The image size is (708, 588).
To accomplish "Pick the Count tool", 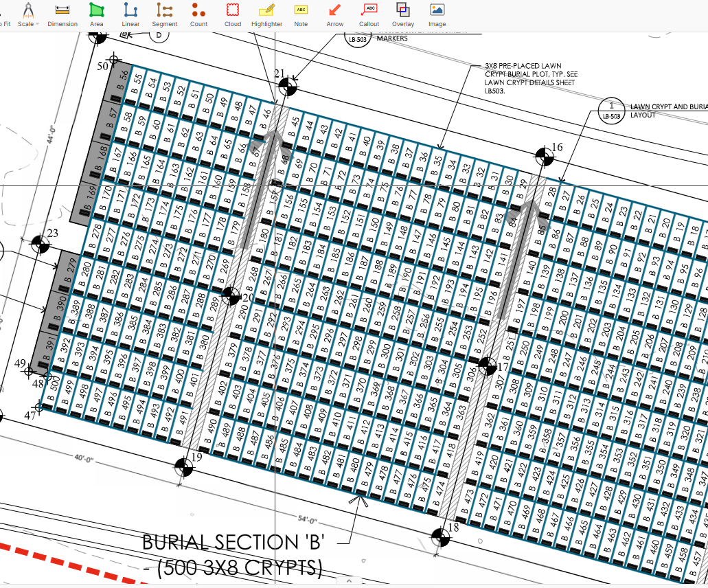I will (x=198, y=15).
